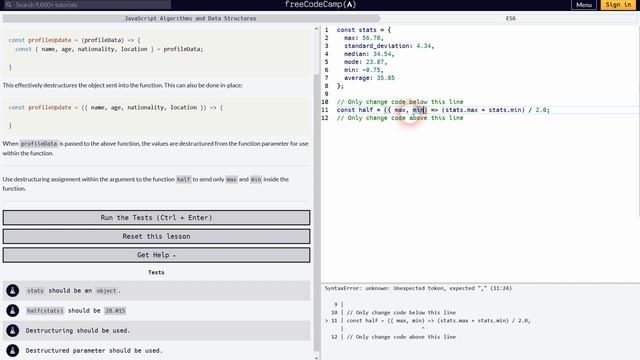The image size is (640, 360).
Task: Click flask icon beside 'Destructuring should be used'
Action: pyautogui.click(x=13, y=330)
